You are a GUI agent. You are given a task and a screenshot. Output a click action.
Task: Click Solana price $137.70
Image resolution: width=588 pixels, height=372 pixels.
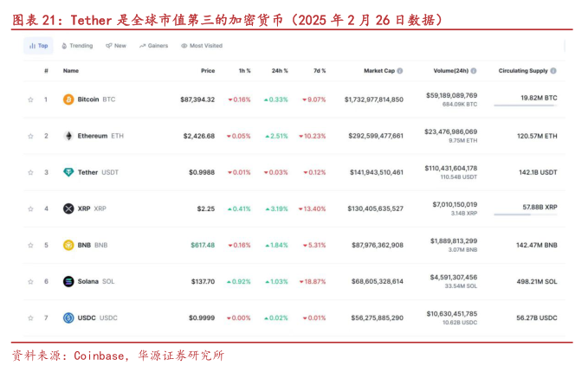[203, 281]
